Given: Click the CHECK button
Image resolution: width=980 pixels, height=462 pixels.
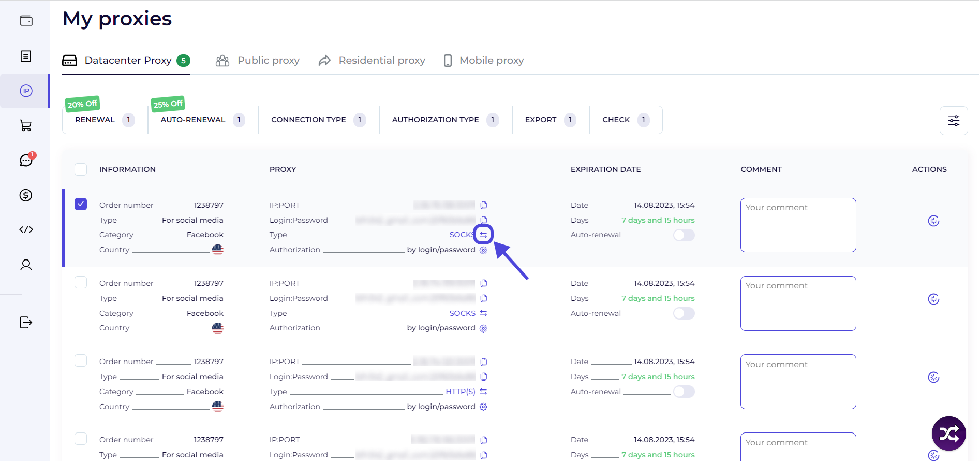Looking at the screenshot, I should (626, 120).
